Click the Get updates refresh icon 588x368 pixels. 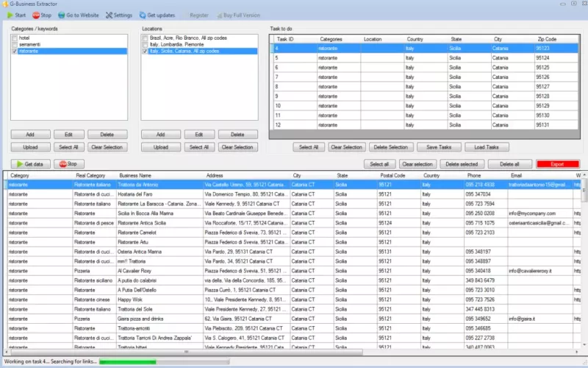click(141, 15)
